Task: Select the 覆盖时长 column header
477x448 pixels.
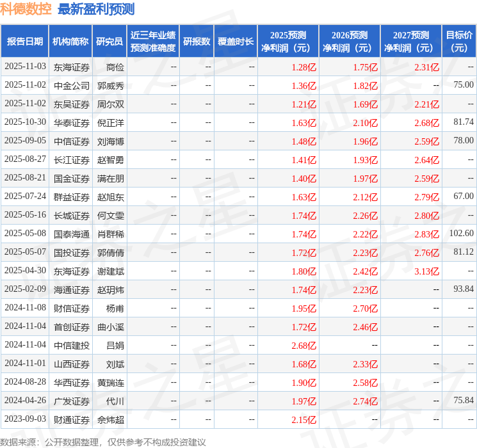Action: tap(236, 42)
